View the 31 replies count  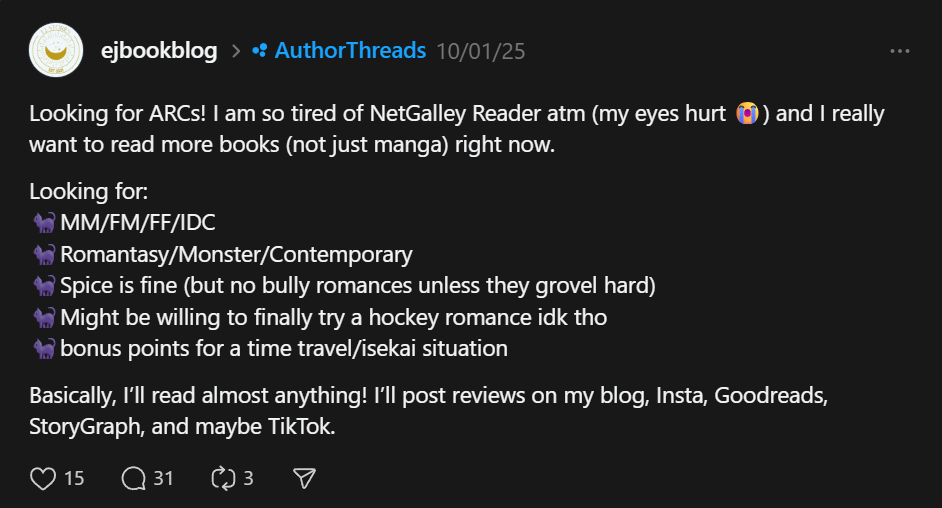163,479
